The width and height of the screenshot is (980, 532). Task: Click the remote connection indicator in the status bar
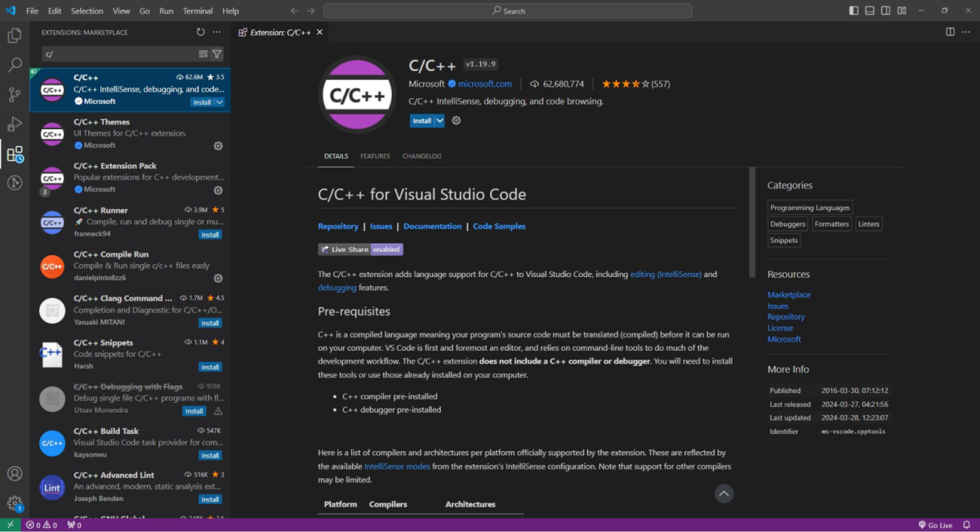click(x=8, y=525)
